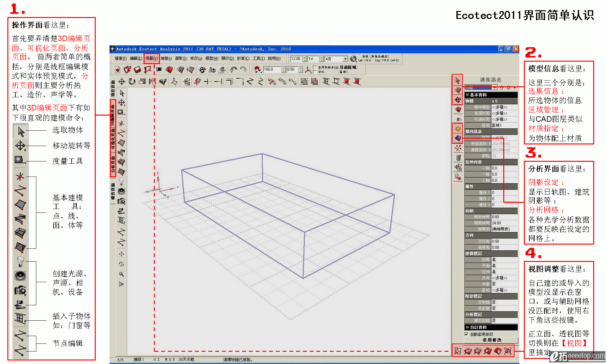Select the magnifier Zoom tool in left toolbar
The image size is (607, 364).
click(121, 274)
